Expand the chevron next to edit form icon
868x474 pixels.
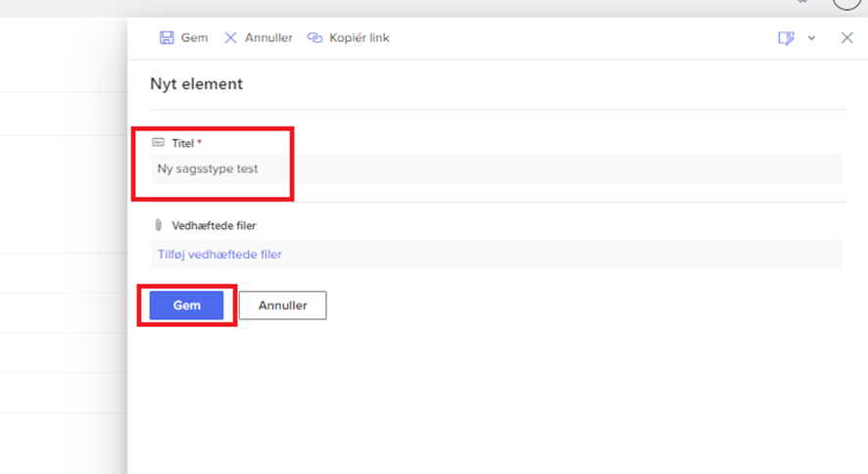(x=811, y=38)
